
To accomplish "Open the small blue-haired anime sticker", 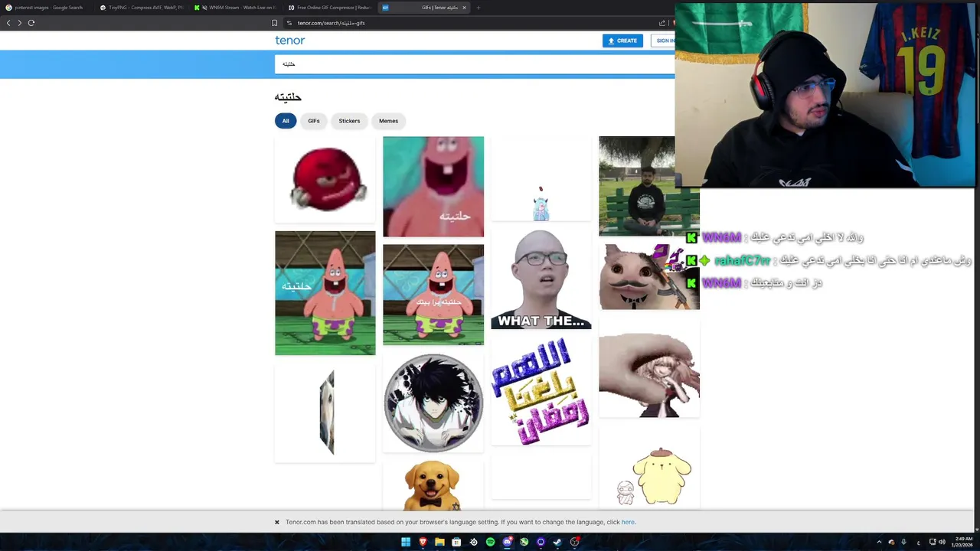I will 541,178.
